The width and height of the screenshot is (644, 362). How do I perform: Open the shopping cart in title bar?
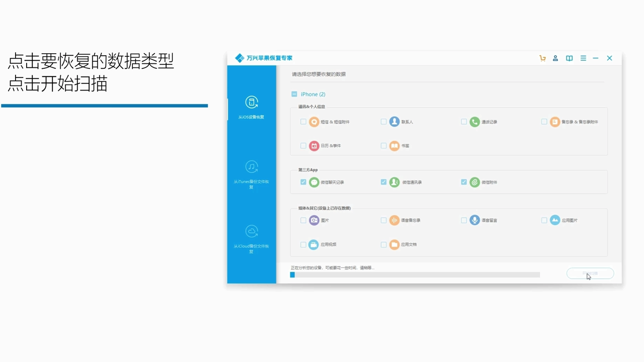(x=542, y=58)
